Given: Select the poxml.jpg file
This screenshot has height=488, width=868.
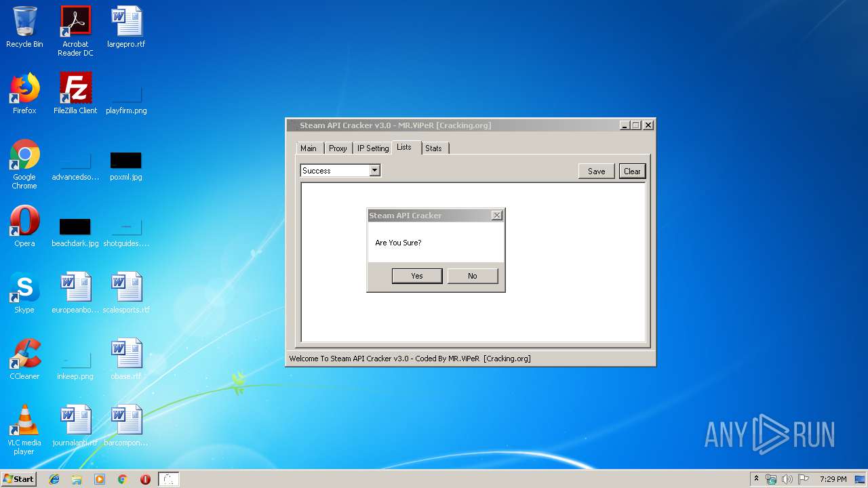Looking at the screenshot, I should point(126,165).
